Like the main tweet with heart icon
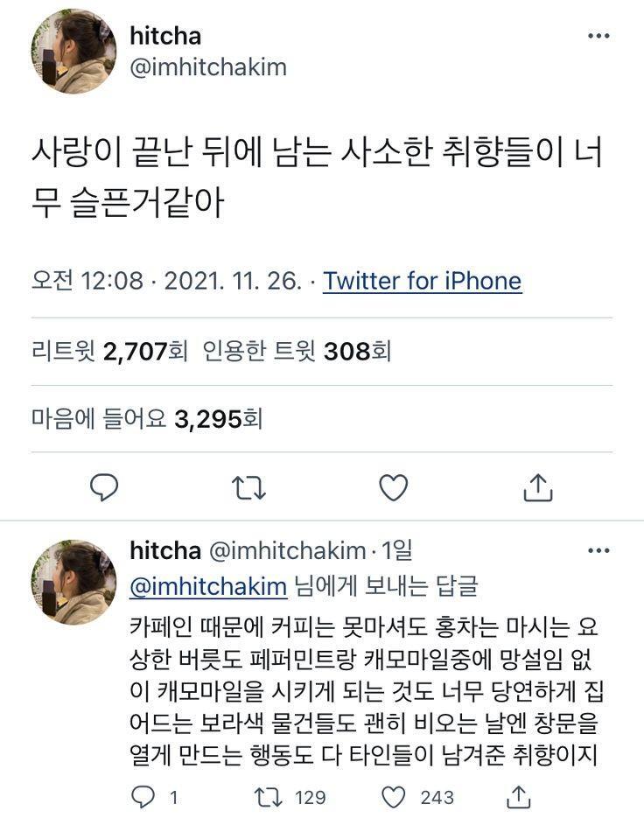Screen dimensions: 644x825 click(x=394, y=487)
